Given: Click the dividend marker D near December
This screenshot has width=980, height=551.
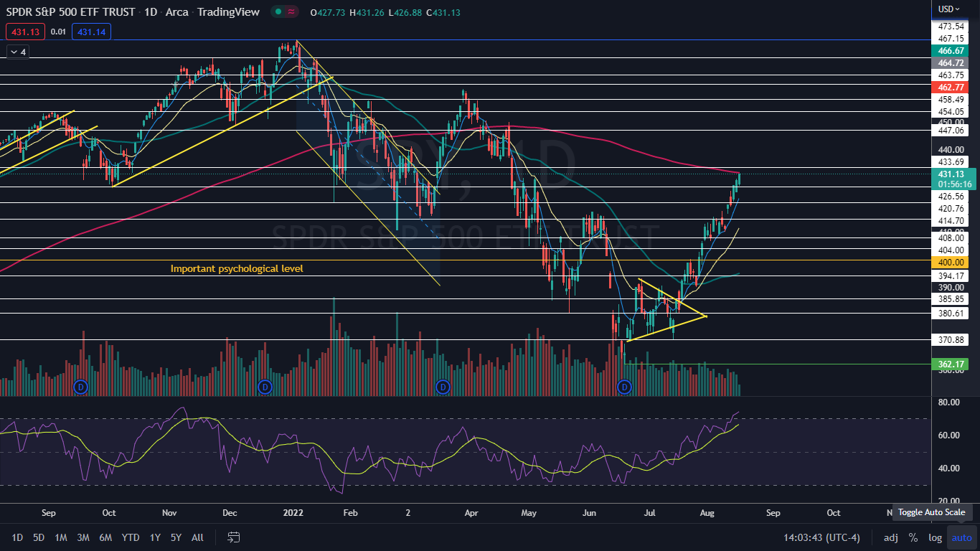Looking at the screenshot, I should coord(265,387).
